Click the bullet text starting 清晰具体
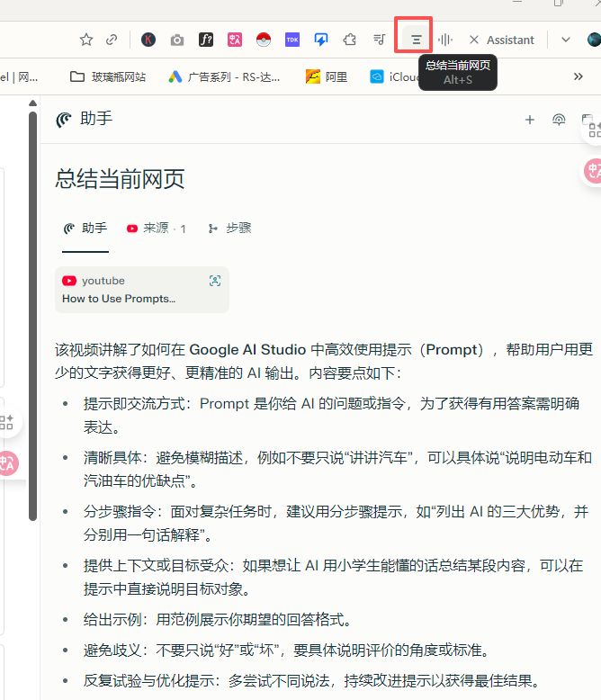 pyautogui.click(x=337, y=469)
